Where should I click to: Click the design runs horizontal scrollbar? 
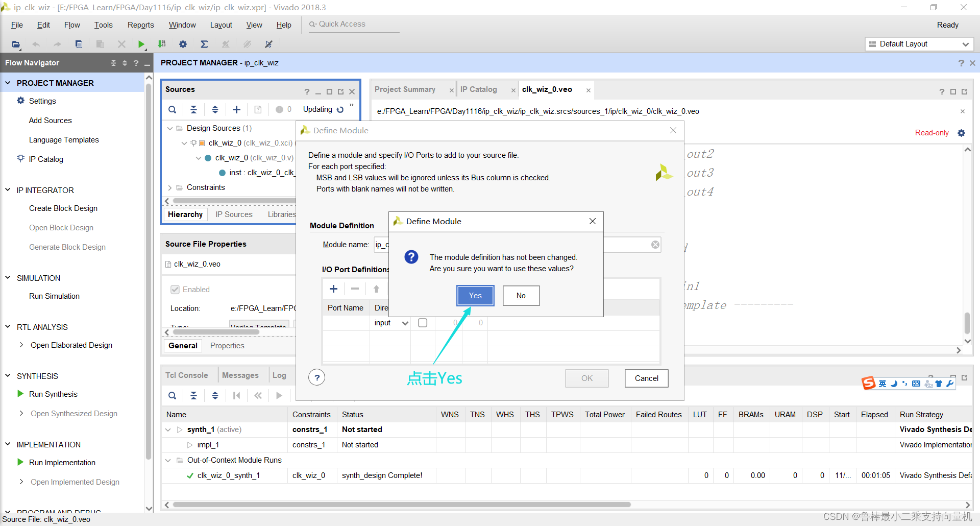coord(402,505)
